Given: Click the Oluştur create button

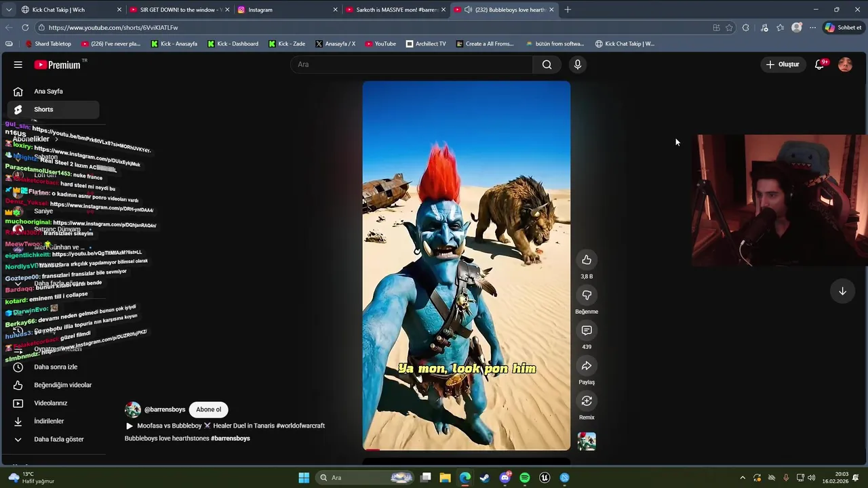Looking at the screenshot, I should (x=783, y=64).
